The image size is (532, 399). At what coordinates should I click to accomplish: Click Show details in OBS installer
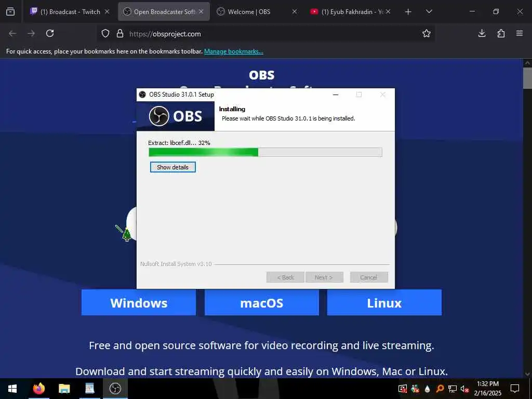(172, 167)
